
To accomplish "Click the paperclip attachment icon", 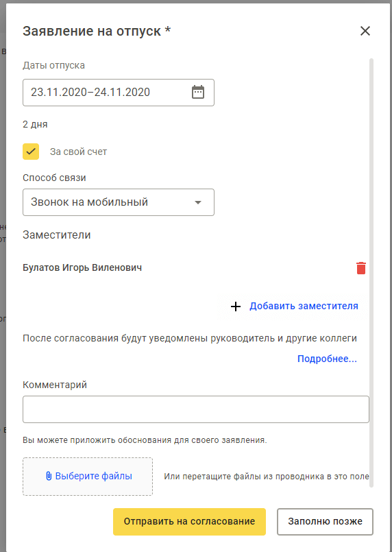I will tap(49, 476).
